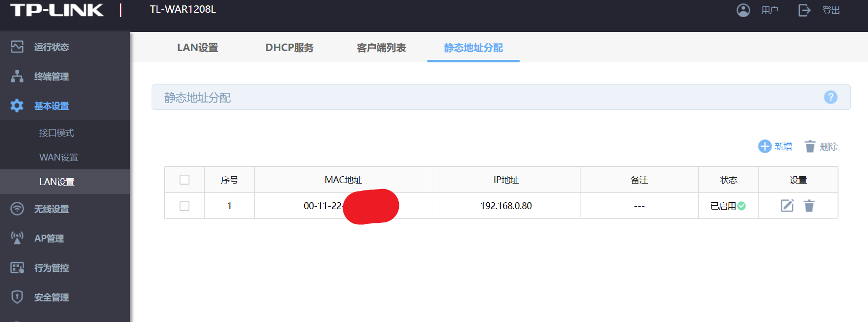Click the 新增 add button label
The width and height of the screenshot is (868, 322).
[783, 146]
